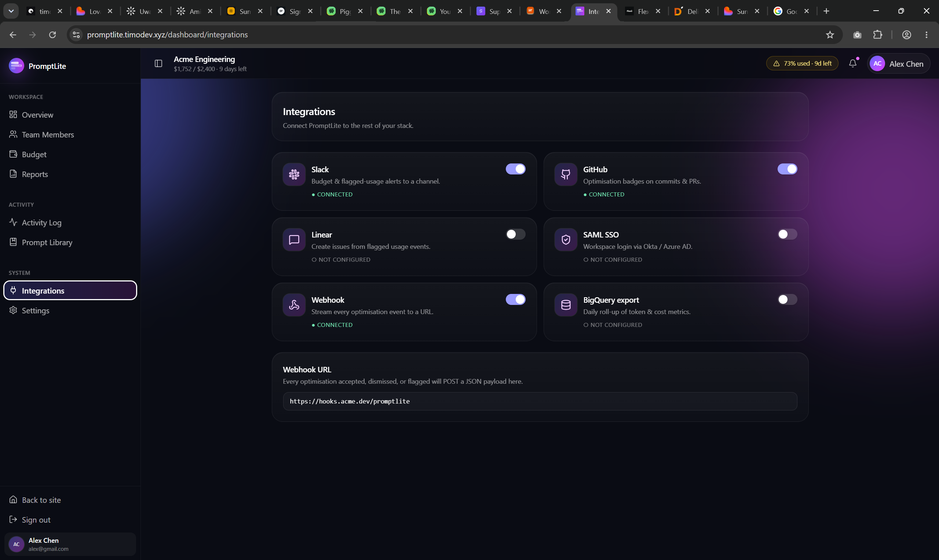The width and height of the screenshot is (939, 560).
Task: Switch to the Sign browser tab
Action: pyautogui.click(x=295, y=11)
